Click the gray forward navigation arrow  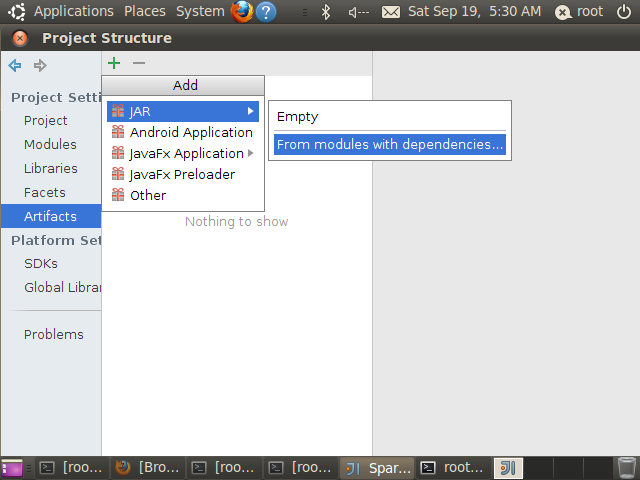[40, 65]
